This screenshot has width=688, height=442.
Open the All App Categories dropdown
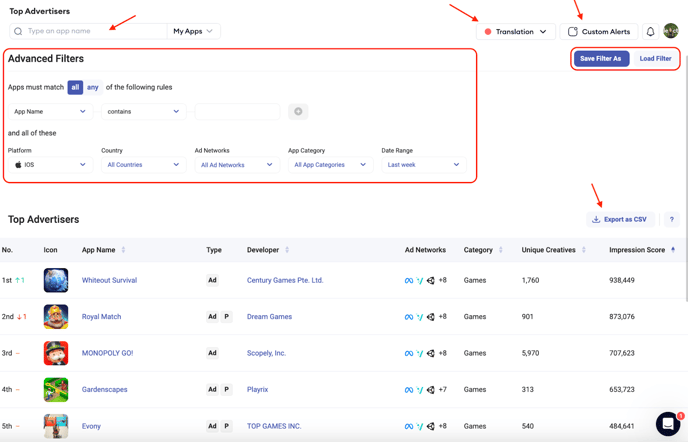[x=330, y=165]
